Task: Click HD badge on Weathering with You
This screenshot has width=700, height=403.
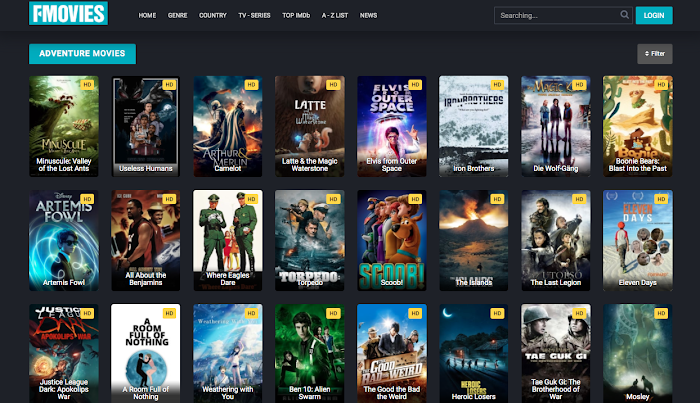Action: (251, 313)
